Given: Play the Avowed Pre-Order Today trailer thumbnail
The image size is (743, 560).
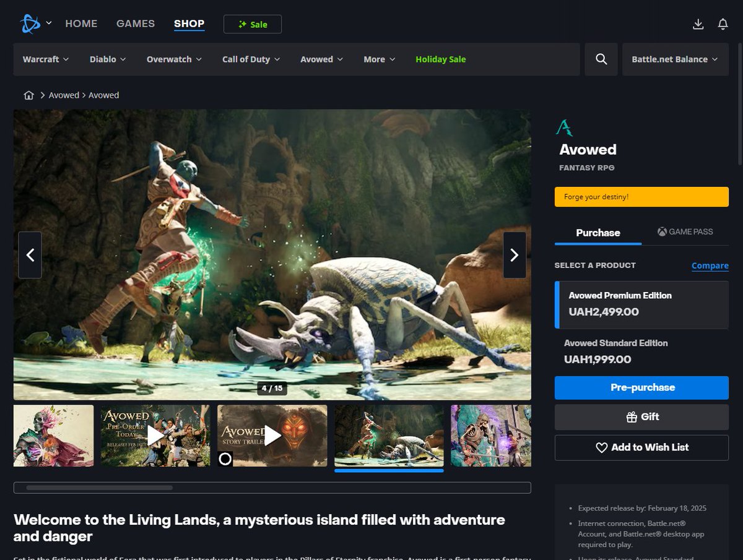Looking at the screenshot, I should click(x=155, y=436).
